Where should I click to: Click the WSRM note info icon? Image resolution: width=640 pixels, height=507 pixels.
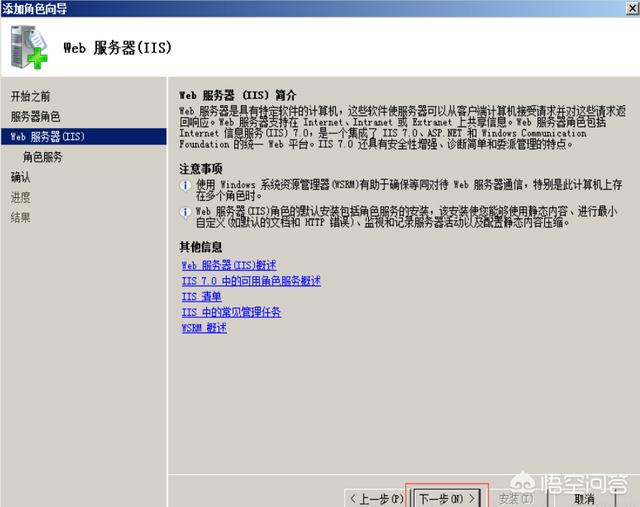click(185, 186)
